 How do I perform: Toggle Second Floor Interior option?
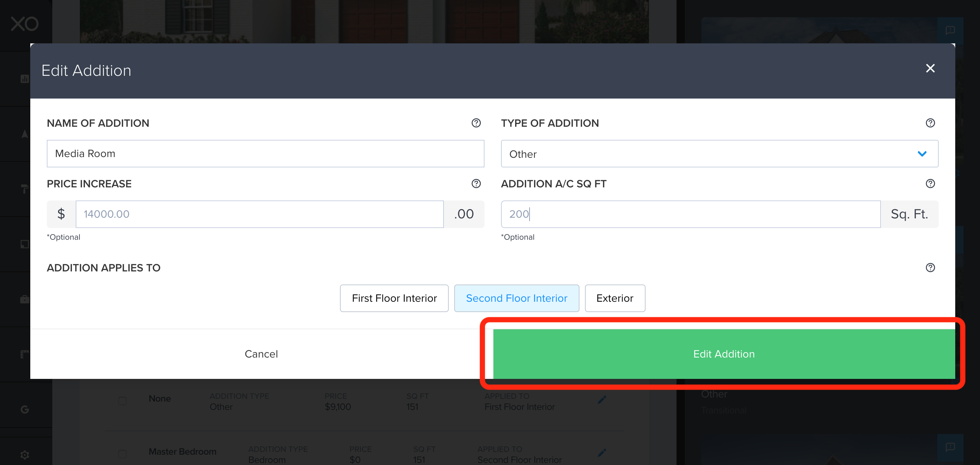(516, 298)
